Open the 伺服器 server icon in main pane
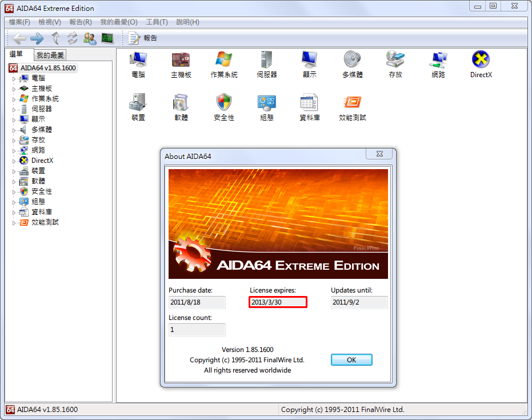The image size is (532, 420). [267, 65]
